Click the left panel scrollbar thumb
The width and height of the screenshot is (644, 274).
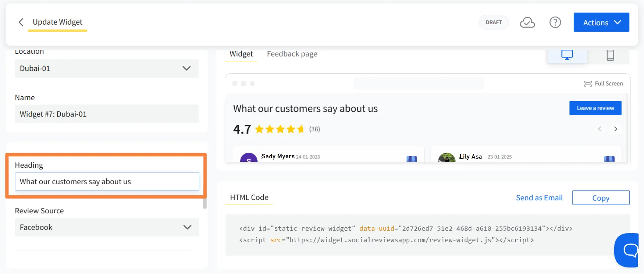point(205,203)
